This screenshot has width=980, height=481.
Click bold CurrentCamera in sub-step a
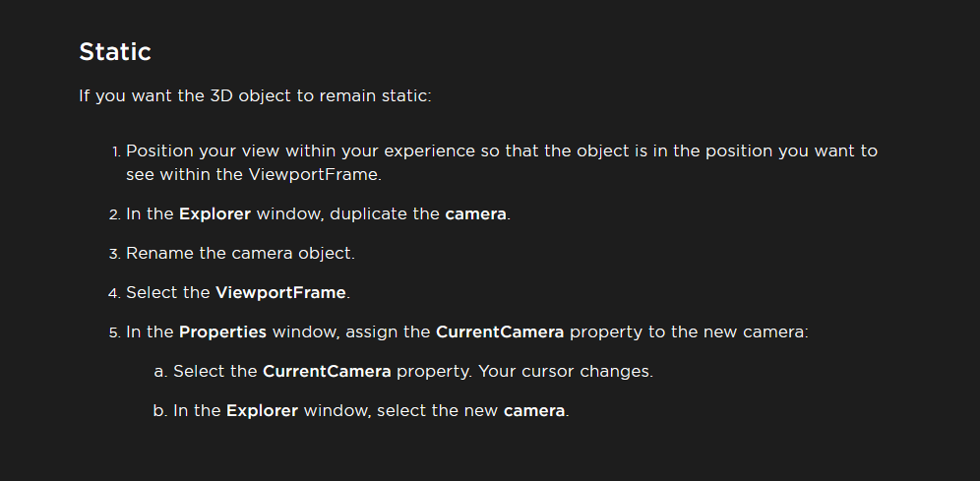click(x=327, y=371)
